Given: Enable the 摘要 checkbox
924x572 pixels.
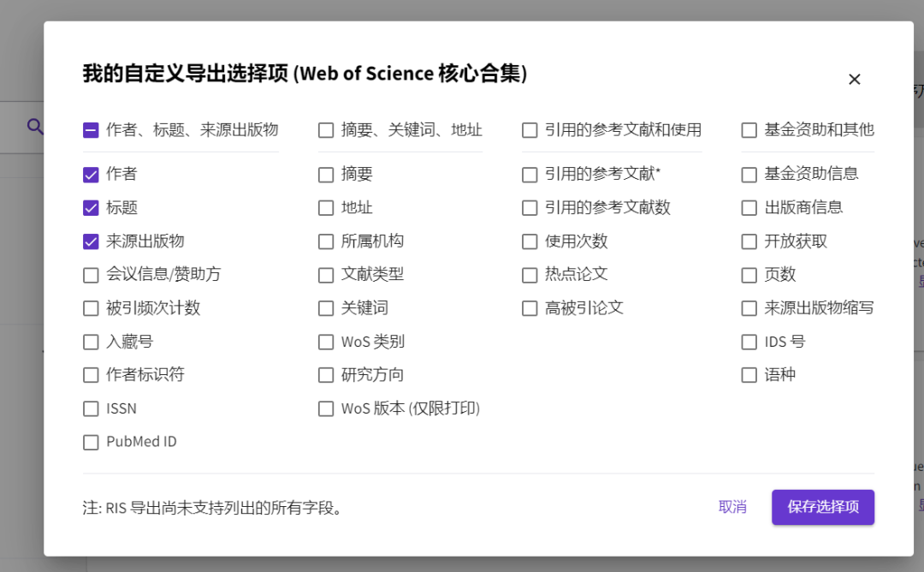Looking at the screenshot, I should click(x=326, y=175).
